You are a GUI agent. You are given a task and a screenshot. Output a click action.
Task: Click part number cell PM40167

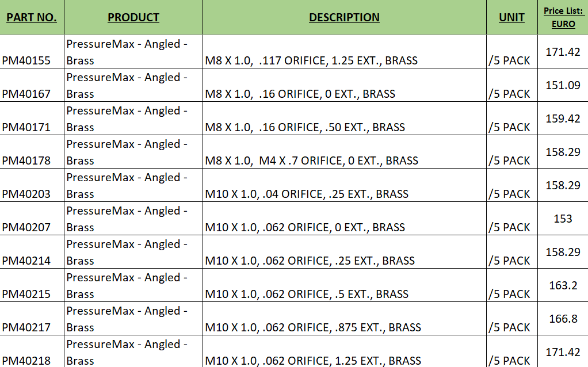click(x=32, y=85)
